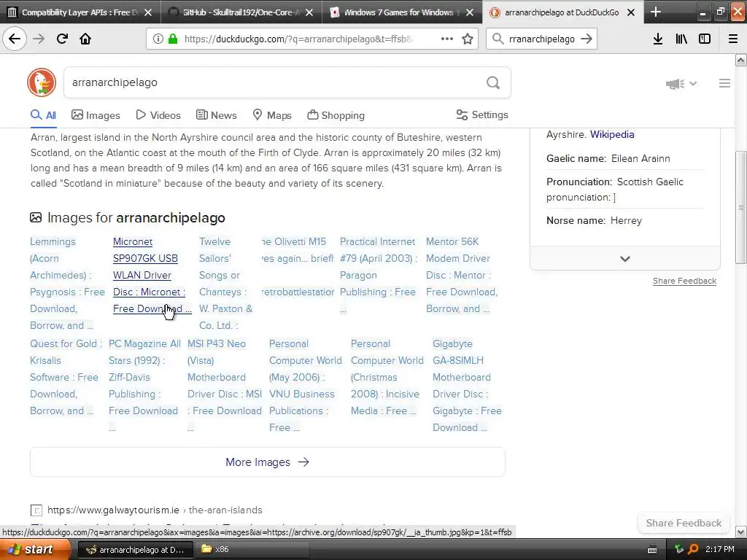Click the orange search tray icon
Viewport: 747px width, 560px height.
pyautogui.click(x=693, y=550)
